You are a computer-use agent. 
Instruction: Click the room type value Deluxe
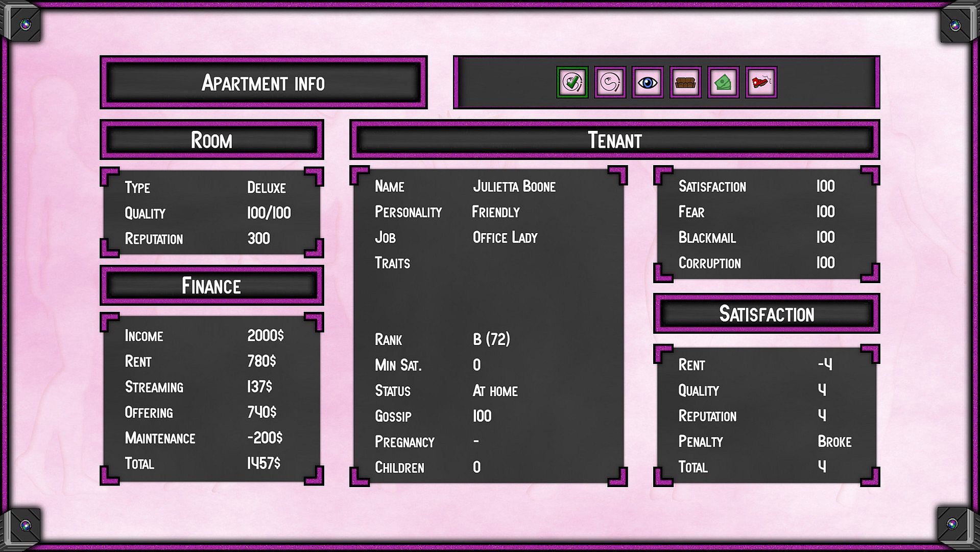267,188
